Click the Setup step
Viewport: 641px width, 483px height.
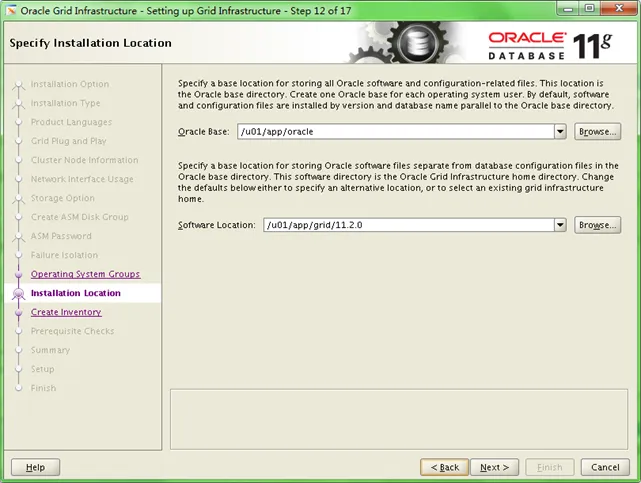click(43, 369)
